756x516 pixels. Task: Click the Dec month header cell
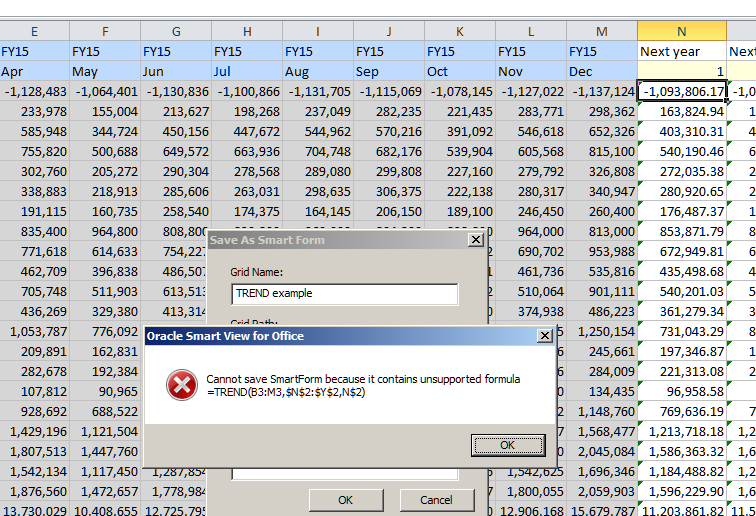click(602, 71)
